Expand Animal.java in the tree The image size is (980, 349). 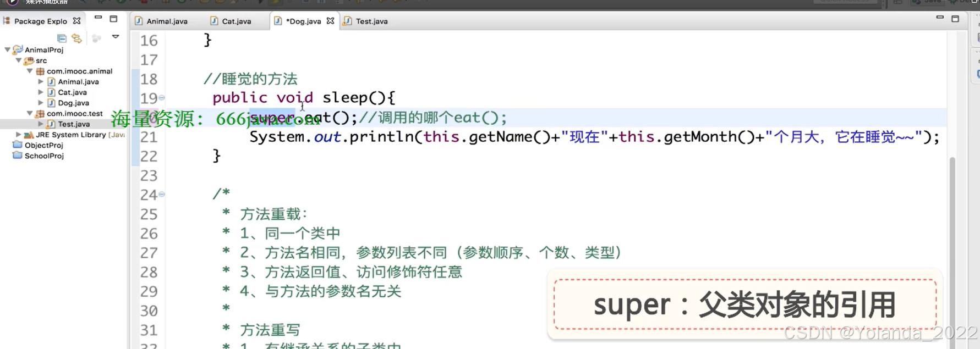[41, 82]
